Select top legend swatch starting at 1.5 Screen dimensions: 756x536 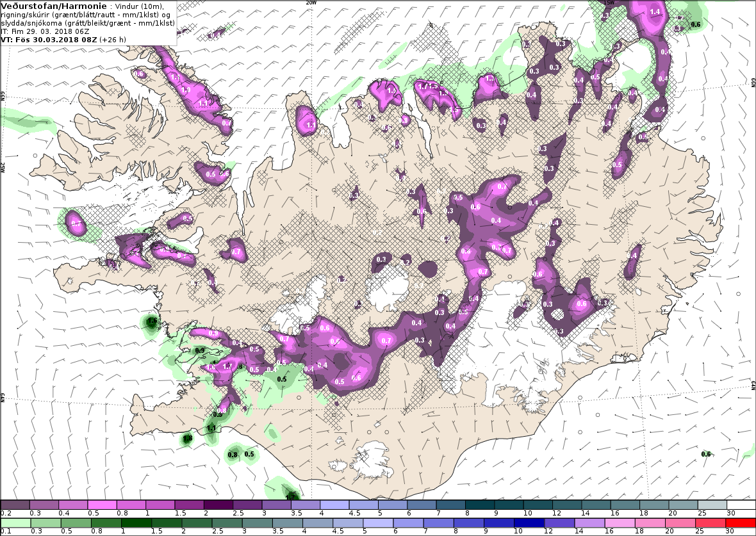(190, 505)
